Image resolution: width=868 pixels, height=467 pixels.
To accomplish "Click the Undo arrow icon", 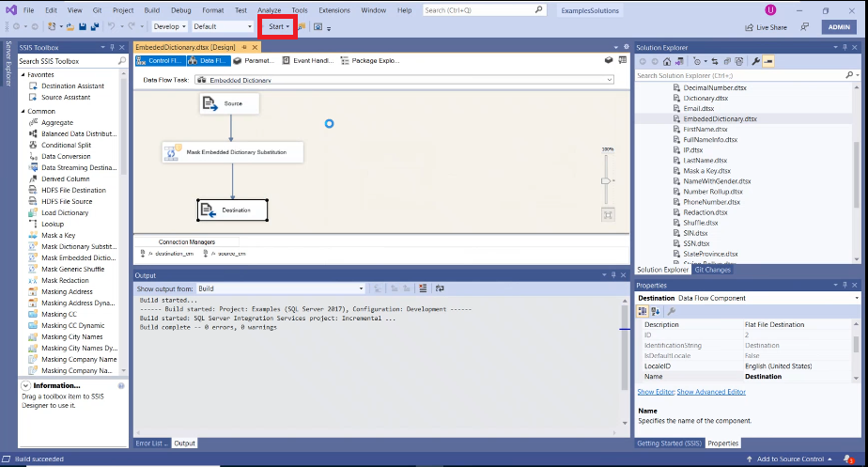I will 111,26.
